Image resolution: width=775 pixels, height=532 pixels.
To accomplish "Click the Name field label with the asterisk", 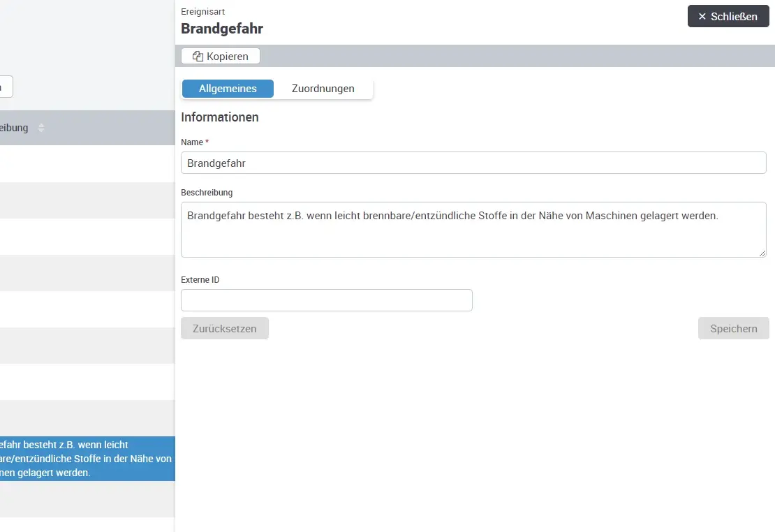I will tap(192, 142).
